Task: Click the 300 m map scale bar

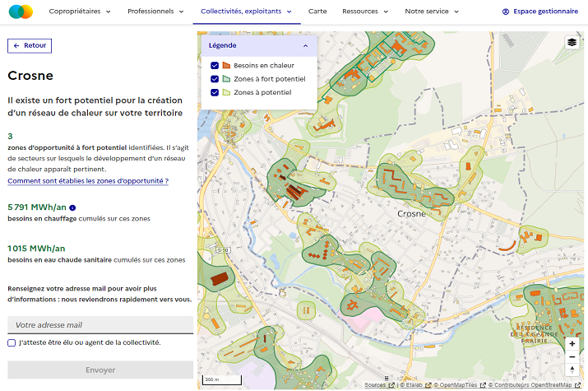Action: pyautogui.click(x=222, y=379)
